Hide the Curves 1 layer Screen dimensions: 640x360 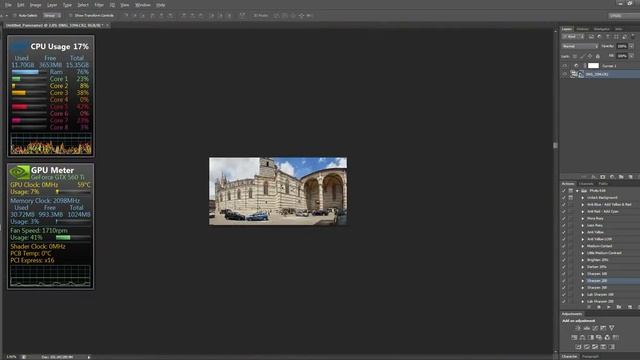point(565,66)
